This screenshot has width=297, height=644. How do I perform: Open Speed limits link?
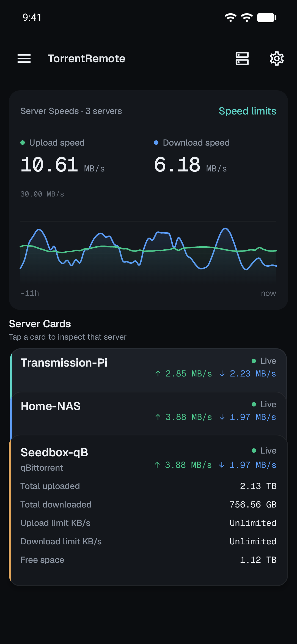[x=248, y=111]
